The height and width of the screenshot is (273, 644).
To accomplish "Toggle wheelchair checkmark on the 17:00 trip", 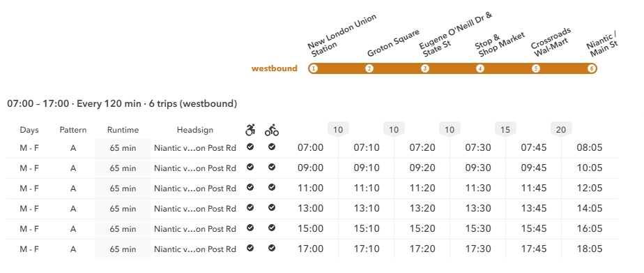I will tap(250, 248).
